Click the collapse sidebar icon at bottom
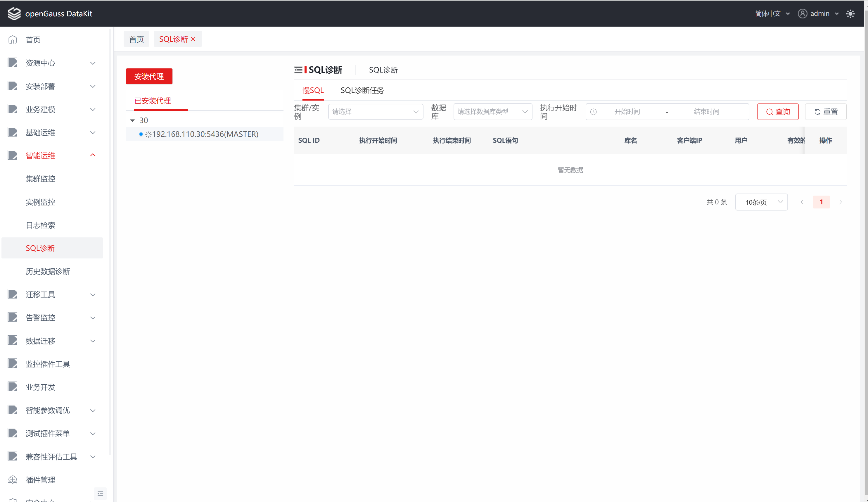Viewport: 868px width, 502px height. 100,494
